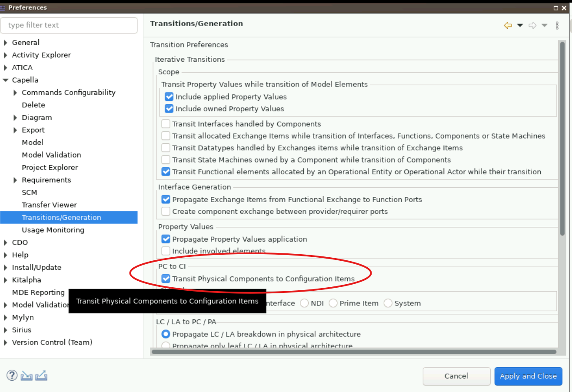Image resolution: width=572 pixels, height=392 pixels.
Task: Select the Transfer Viewer page
Action: [49, 205]
